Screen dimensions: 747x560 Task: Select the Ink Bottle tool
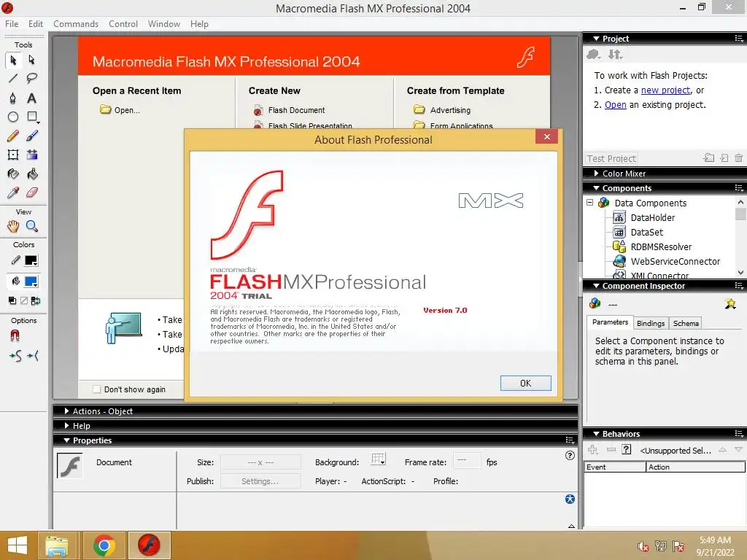pos(13,174)
